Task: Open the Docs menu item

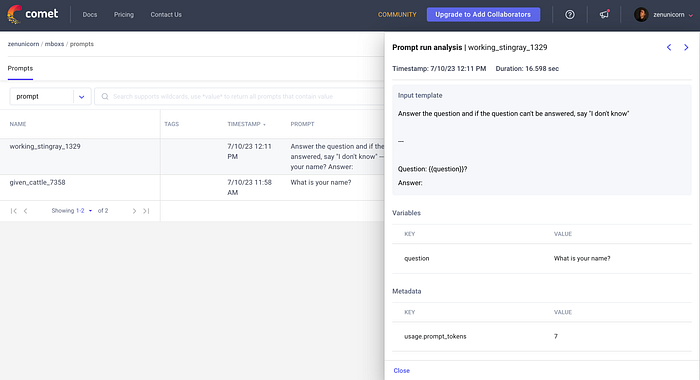Action: coord(90,15)
